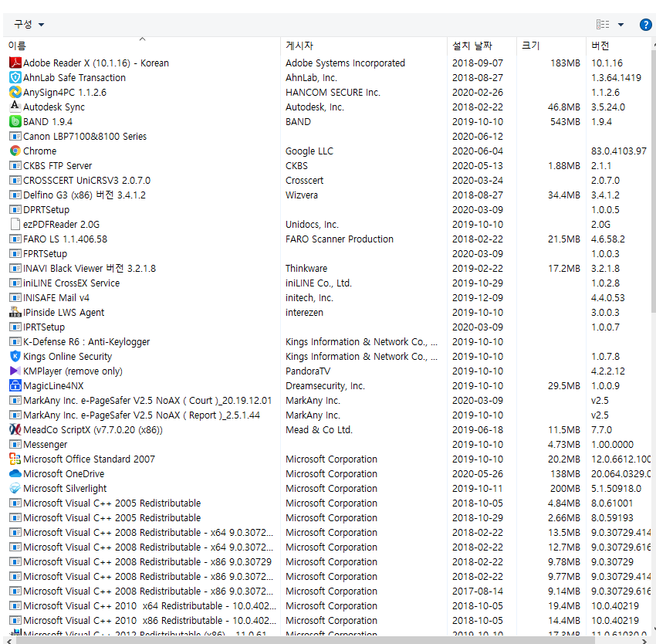Image resolution: width=656 pixels, height=644 pixels.
Task: Click the horizontal scrollbar left arrow
Action: pos(8,641)
